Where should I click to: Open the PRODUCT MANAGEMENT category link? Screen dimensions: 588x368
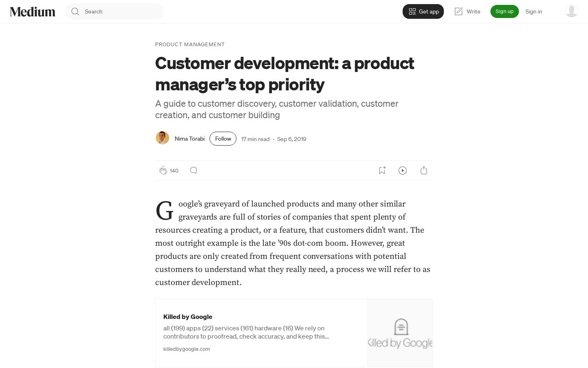tap(190, 44)
